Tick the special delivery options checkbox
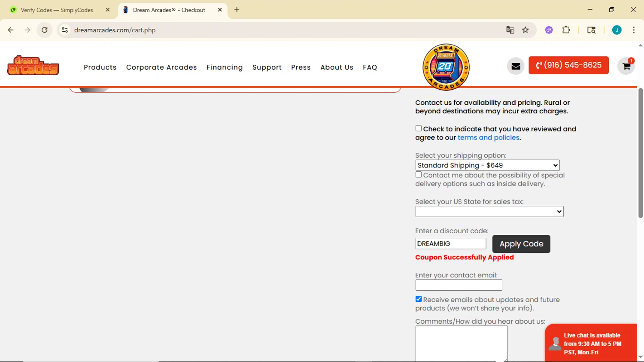This screenshot has width=644, height=362. pyautogui.click(x=419, y=175)
